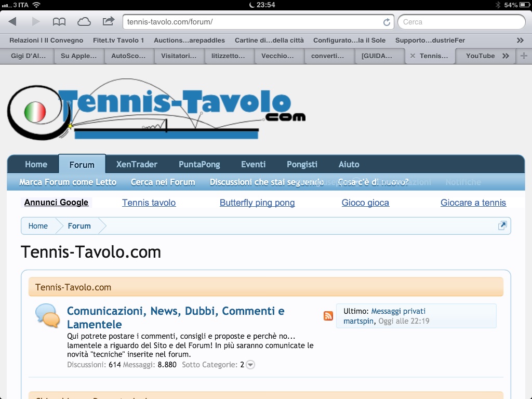
Task: Switch to the converti… tab
Action: pos(327,56)
